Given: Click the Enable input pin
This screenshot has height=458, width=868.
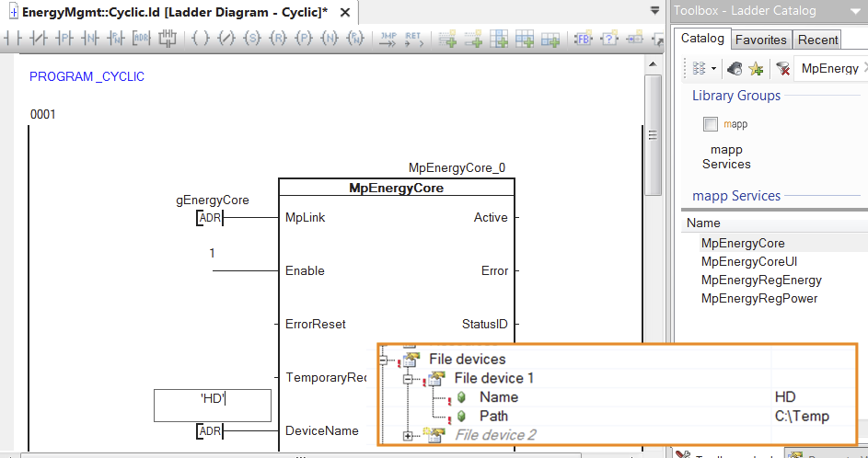Looking at the screenshot, I should pos(305,271).
